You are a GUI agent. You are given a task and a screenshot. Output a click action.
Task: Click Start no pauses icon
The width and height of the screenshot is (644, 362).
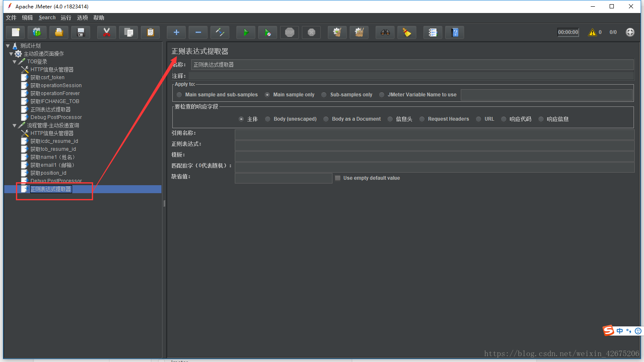(268, 32)
